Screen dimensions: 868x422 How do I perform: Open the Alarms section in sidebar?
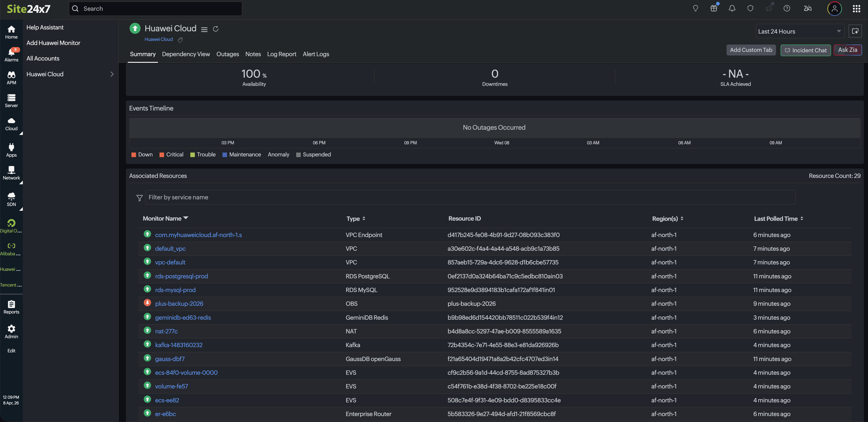[x=11, y=54]
